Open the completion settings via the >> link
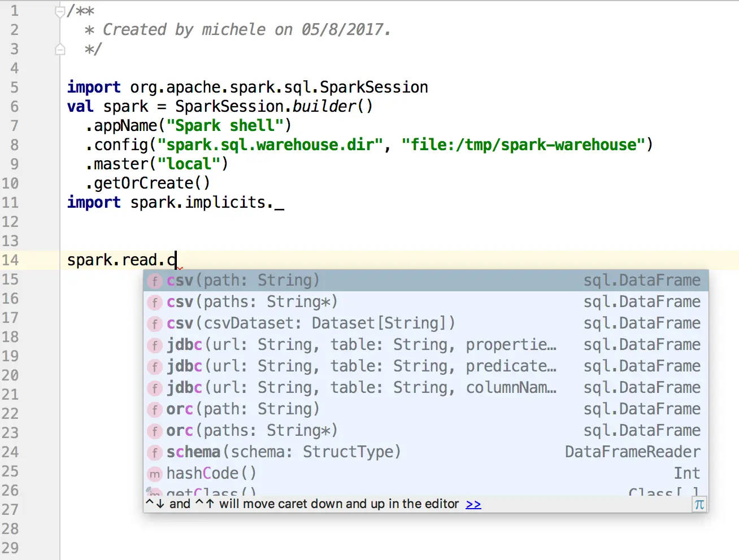 [473, 504]
